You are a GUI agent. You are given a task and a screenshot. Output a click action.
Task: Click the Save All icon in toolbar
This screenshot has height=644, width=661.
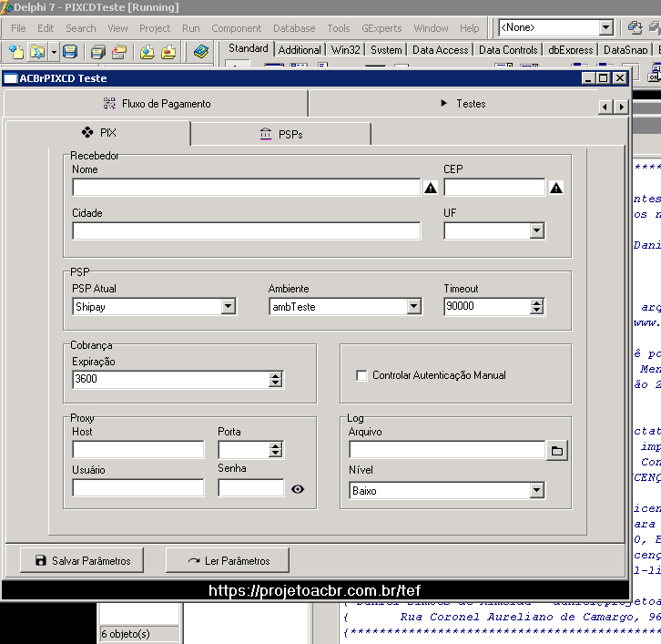click(97, 52)
